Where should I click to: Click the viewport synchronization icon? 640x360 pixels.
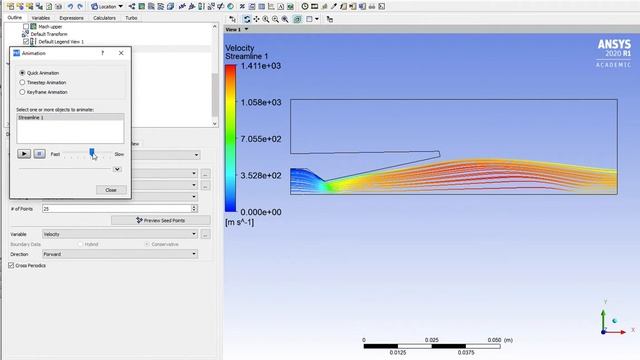(329, 19)
